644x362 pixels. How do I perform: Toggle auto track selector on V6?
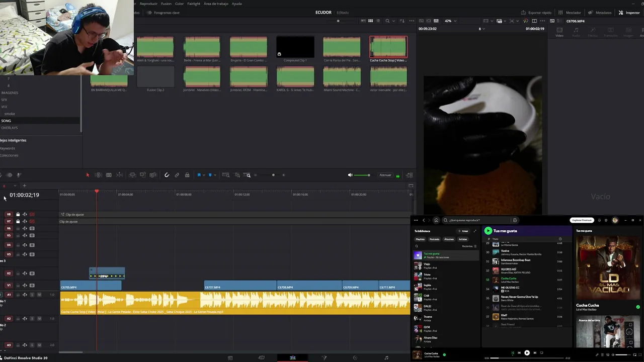pos(25,228)
